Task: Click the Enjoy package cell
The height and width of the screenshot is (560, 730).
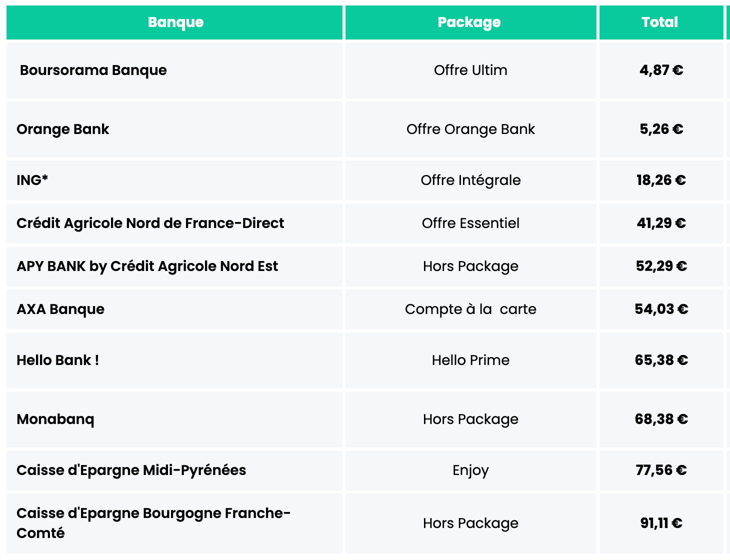Action: pyautogui.click(x=470, y=470)
